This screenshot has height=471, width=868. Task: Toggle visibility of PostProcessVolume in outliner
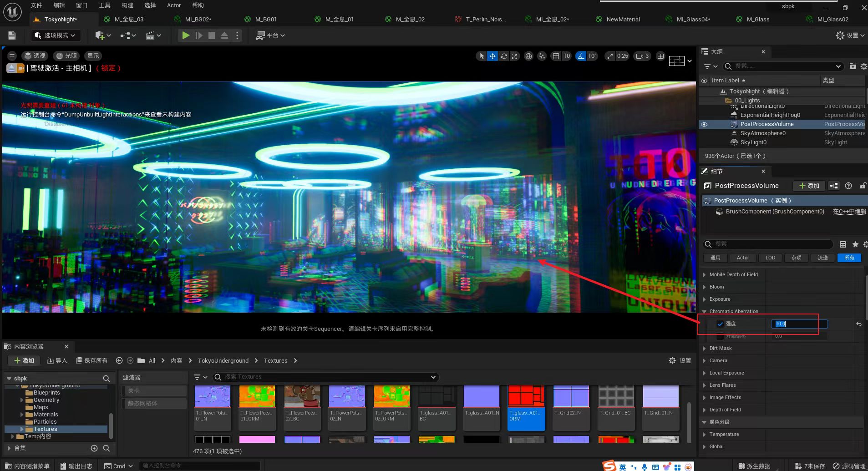[x=704, y=124]
